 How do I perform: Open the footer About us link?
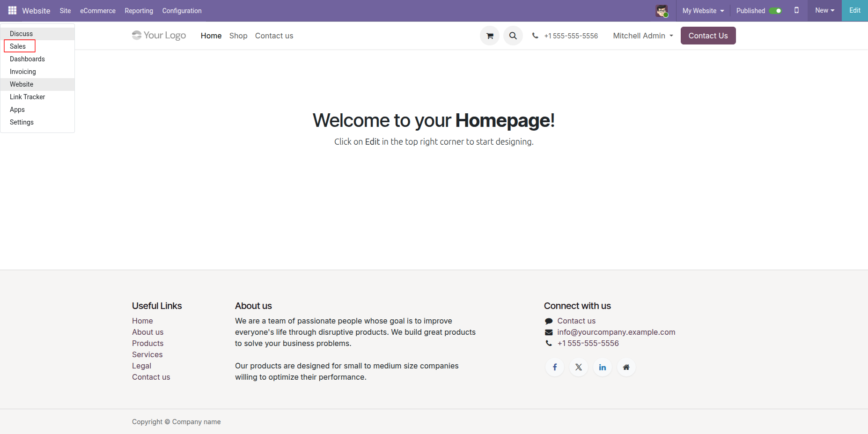click(148, 332)
